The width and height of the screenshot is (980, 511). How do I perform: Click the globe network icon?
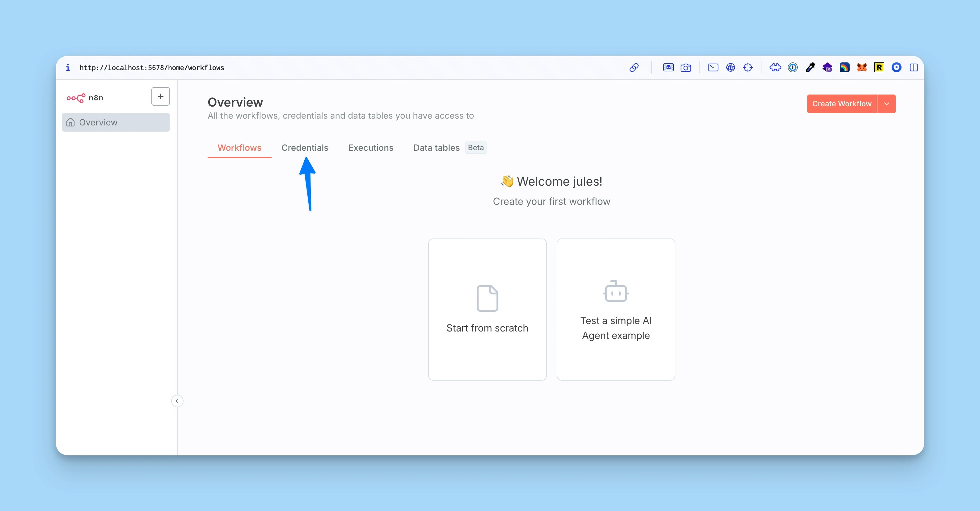[730, 68]
